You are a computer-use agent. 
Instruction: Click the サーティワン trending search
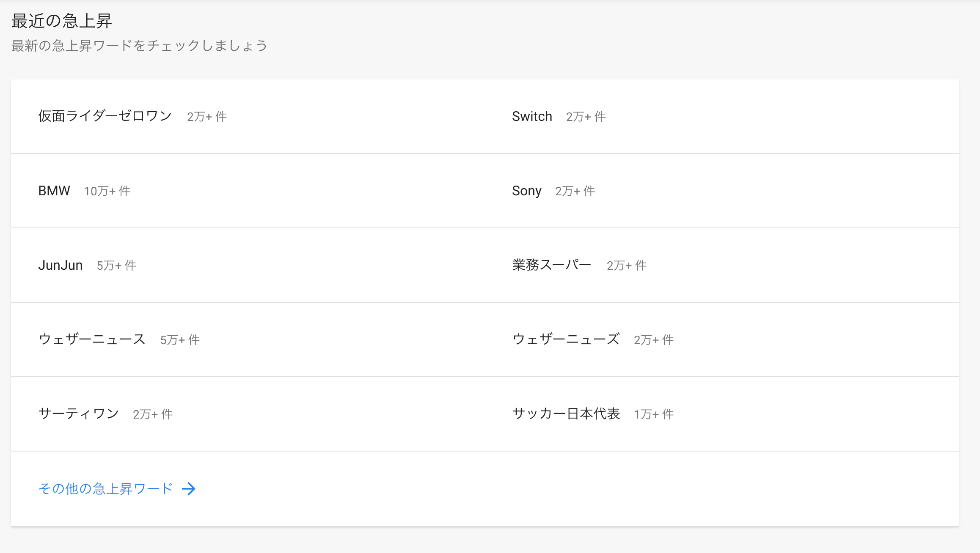pyautogui.click(x=79, y=414)
